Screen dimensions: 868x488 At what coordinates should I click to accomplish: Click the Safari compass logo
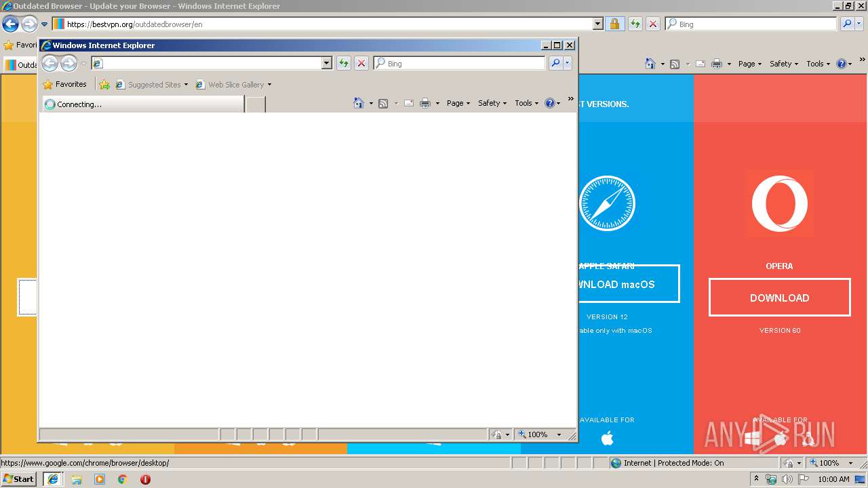(x=607, y=203)
